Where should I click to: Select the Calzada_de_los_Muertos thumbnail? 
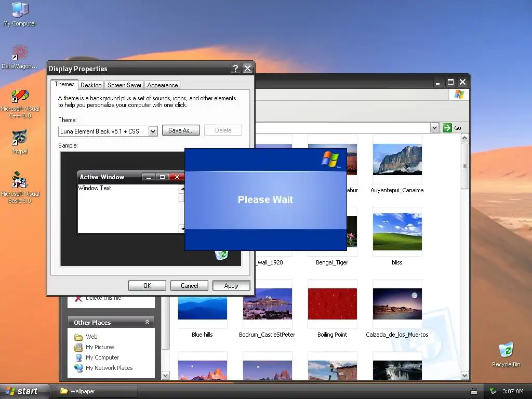[x=397, y=304]
